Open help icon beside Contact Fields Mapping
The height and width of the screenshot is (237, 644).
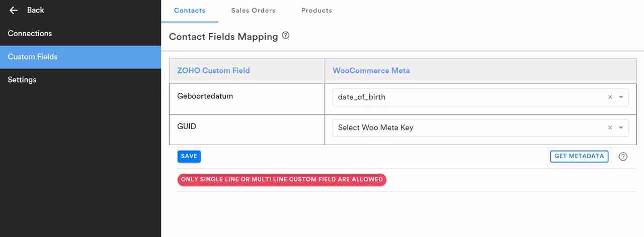(286, 36)
